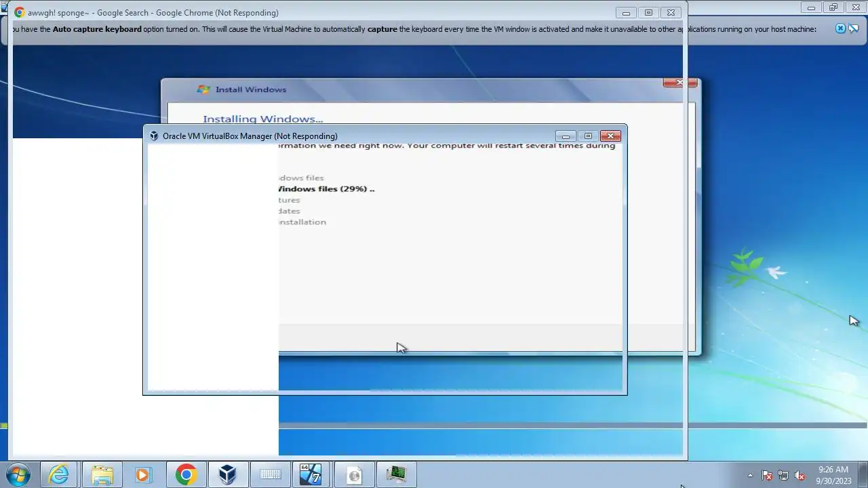Switch to Oracle VirtualBox taskbar icon
Image resolution: width=868 pixels, height=488 pixels.
tap(228, 474)
